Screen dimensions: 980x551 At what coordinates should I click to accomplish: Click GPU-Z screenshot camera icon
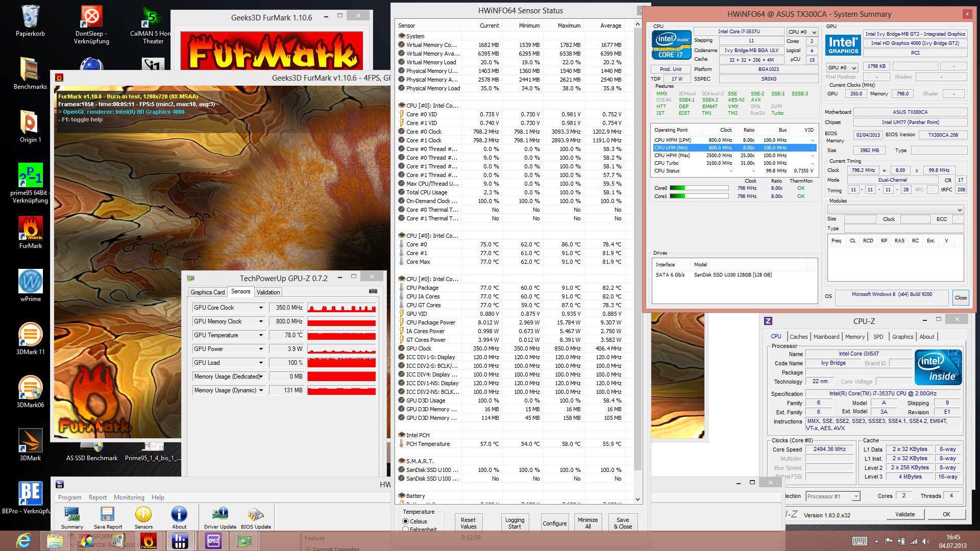coord(373,291)
